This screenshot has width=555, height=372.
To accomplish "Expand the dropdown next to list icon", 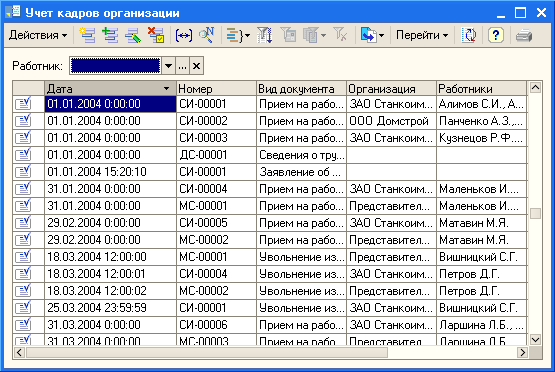I will click(x=247, y=35).
